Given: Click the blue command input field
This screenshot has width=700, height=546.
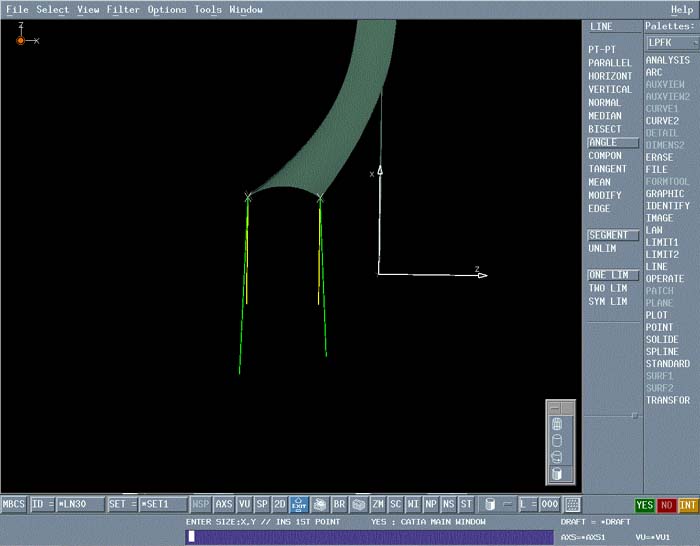Looking at the screenshot, I should point(370,537).
